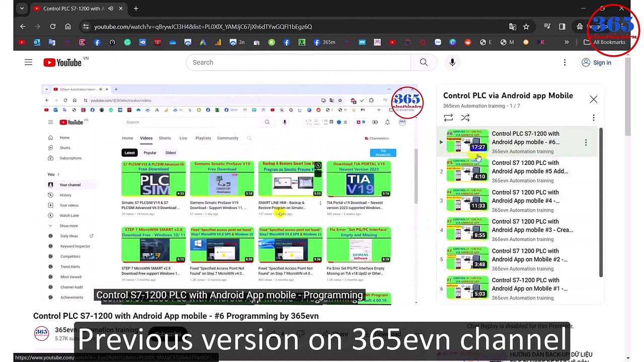Reload the current YouTube page
The image size is (644, 362).
coord(53,27)
